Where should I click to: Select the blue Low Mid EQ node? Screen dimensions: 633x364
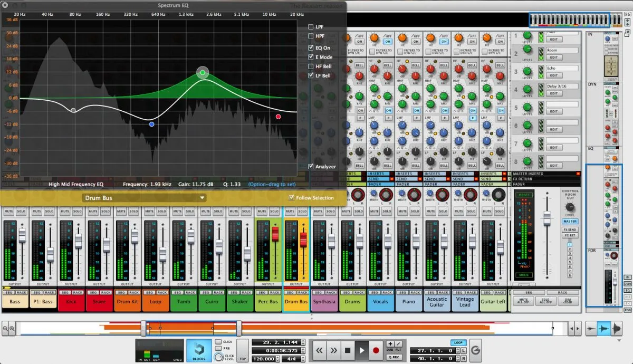click(152, 124)
